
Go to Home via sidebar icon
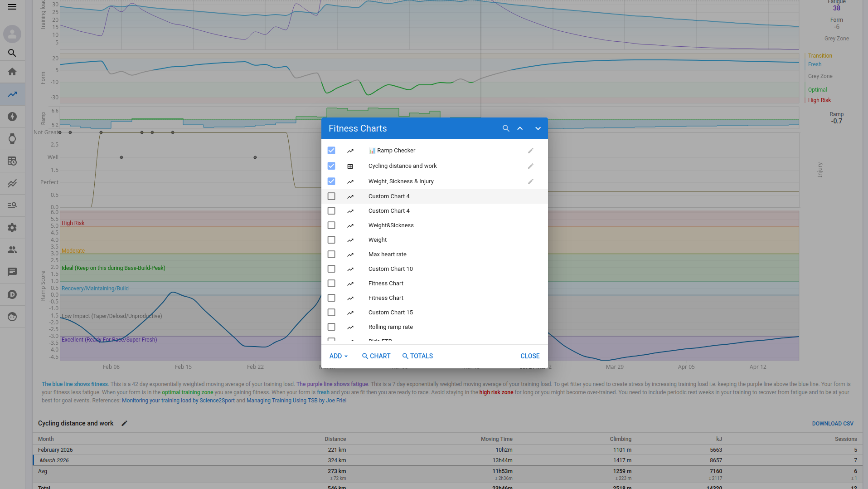(12, 72)
